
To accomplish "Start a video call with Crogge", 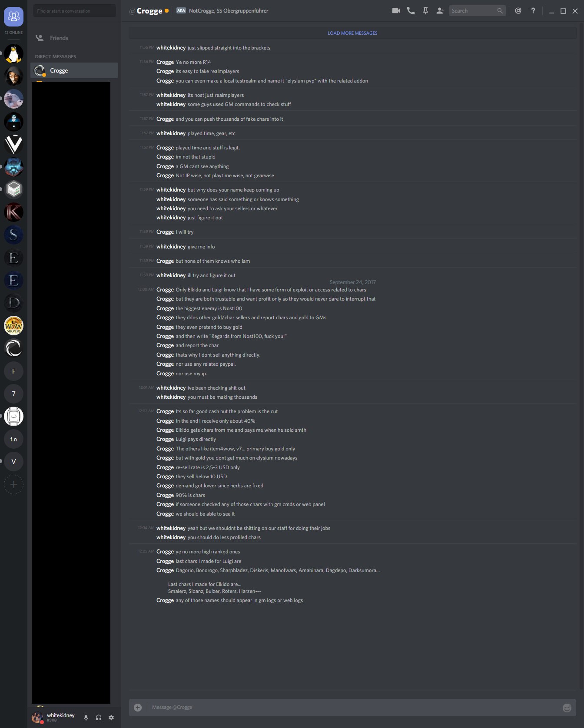I will (x=396, y=11).
